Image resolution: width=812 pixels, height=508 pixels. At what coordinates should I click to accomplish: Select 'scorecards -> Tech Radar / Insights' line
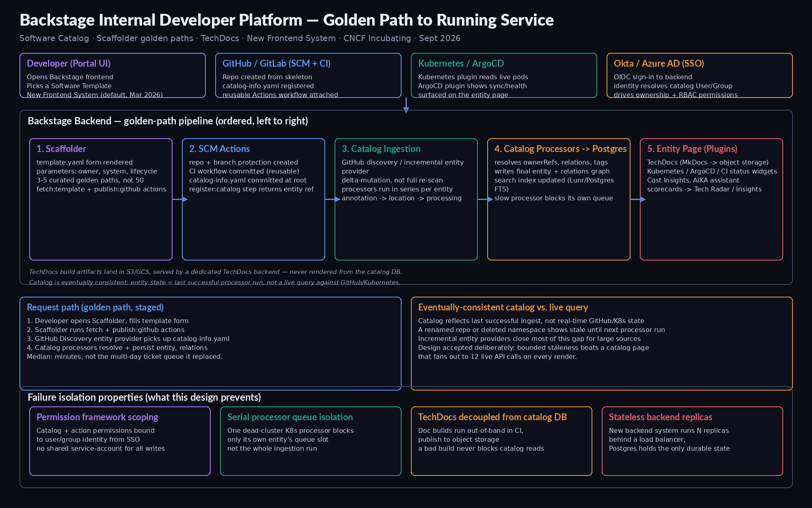pyautogui.click(x=704, y=189)
